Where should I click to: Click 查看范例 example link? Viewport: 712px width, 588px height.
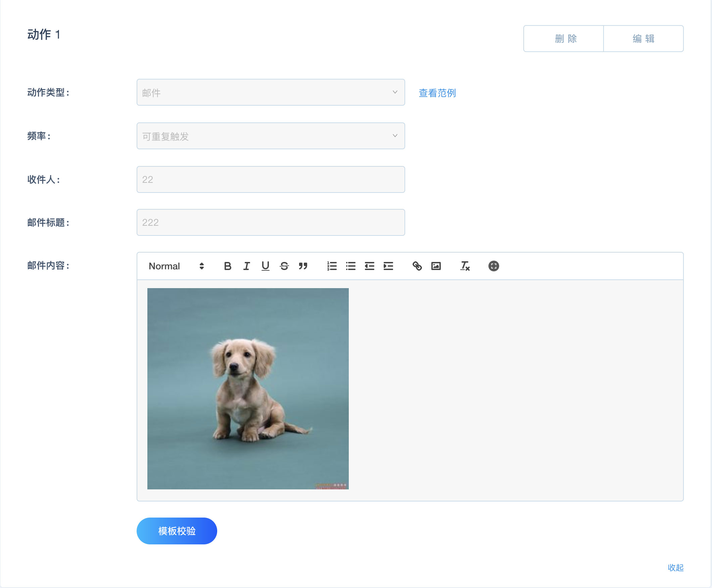click(x=437, y=92)
